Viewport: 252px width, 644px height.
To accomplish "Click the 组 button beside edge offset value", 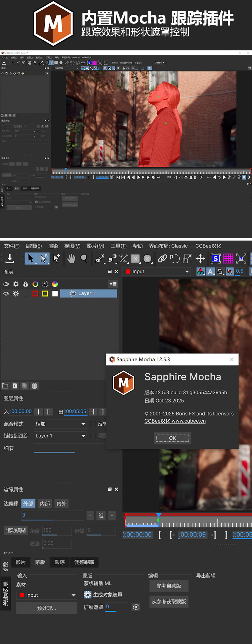I will tap(101, 516).
